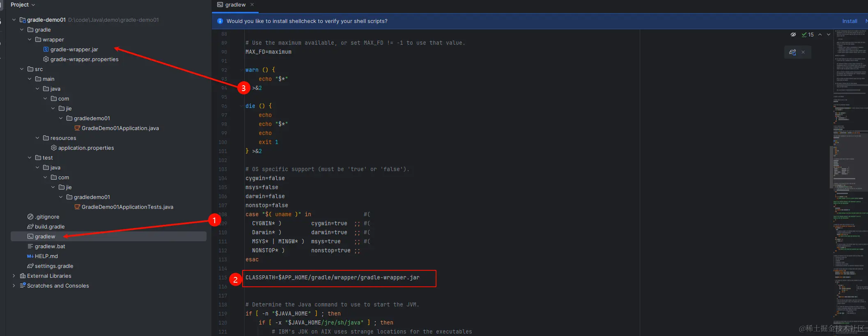The width and height of the screenshot is (868, 336).
Task: Select GradleDemo01Application.java in tree
Action: [x=120, y=128]
